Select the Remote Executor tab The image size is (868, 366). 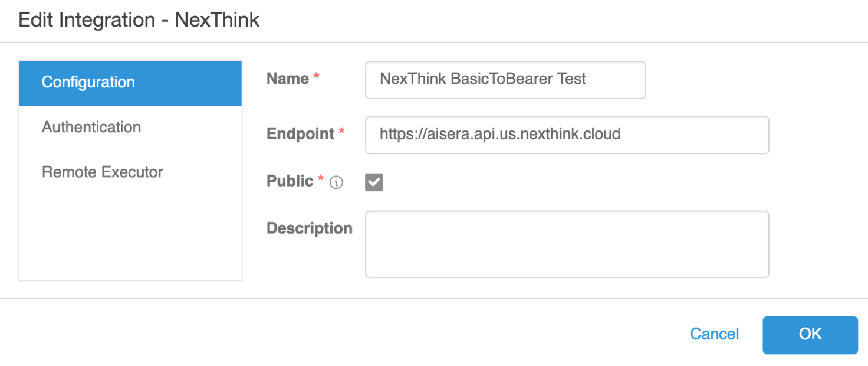(x=103, y=172)
